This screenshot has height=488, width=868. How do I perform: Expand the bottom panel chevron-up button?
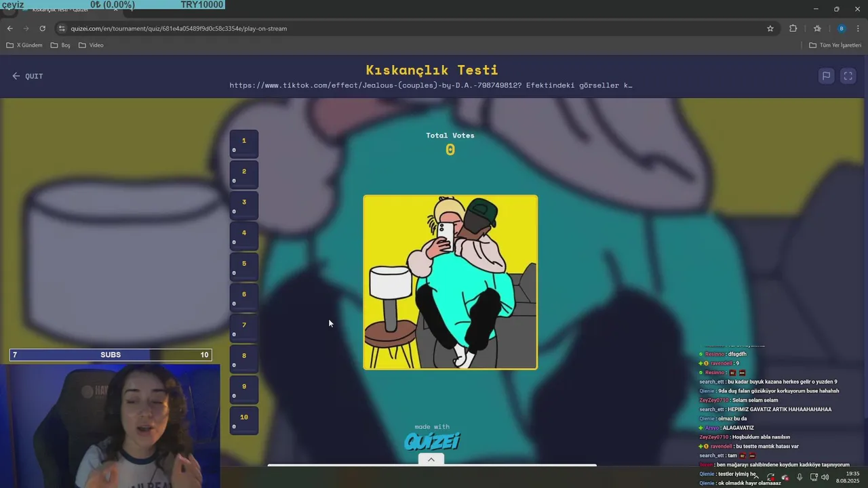pos(431,460)
